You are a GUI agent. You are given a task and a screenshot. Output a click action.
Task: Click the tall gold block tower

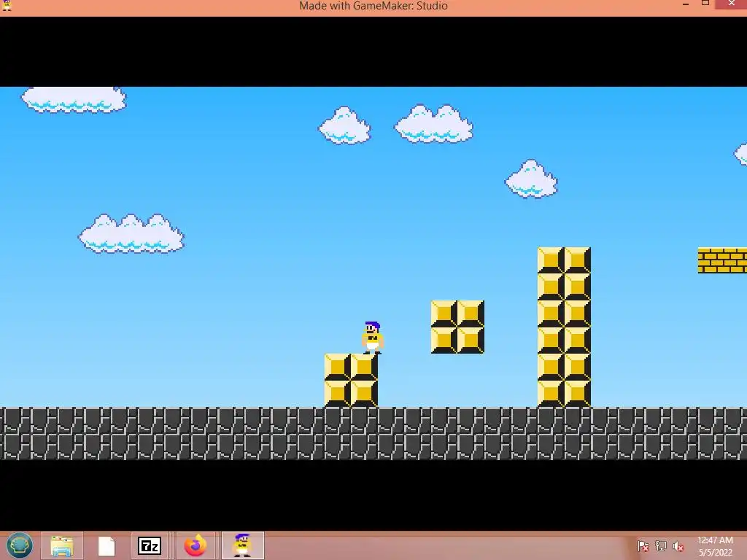pos(564,327)
